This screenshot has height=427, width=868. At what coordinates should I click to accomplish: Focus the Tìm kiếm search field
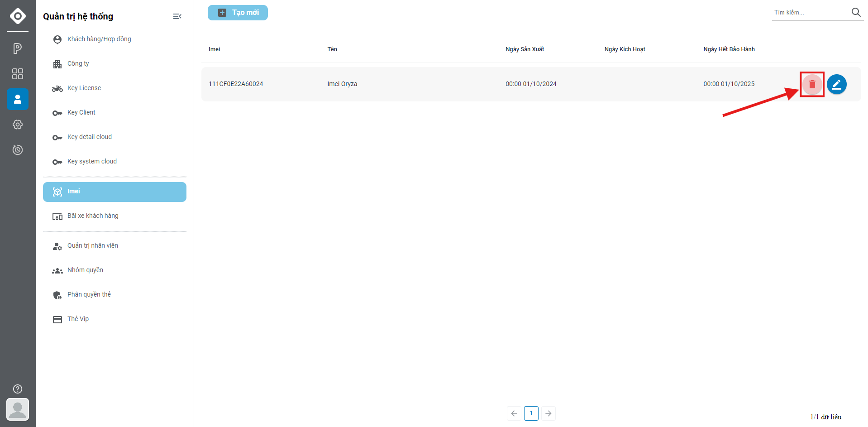click(811, 13)
